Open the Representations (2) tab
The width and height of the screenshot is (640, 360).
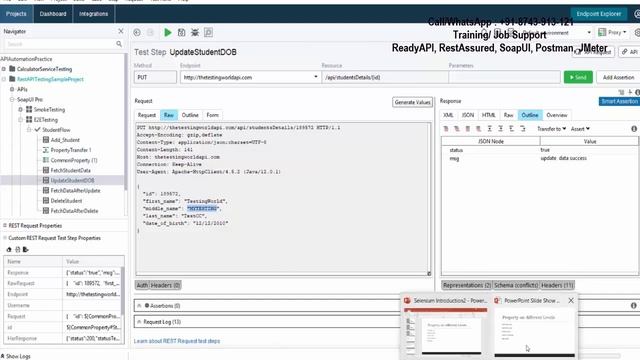coord(467,285)
